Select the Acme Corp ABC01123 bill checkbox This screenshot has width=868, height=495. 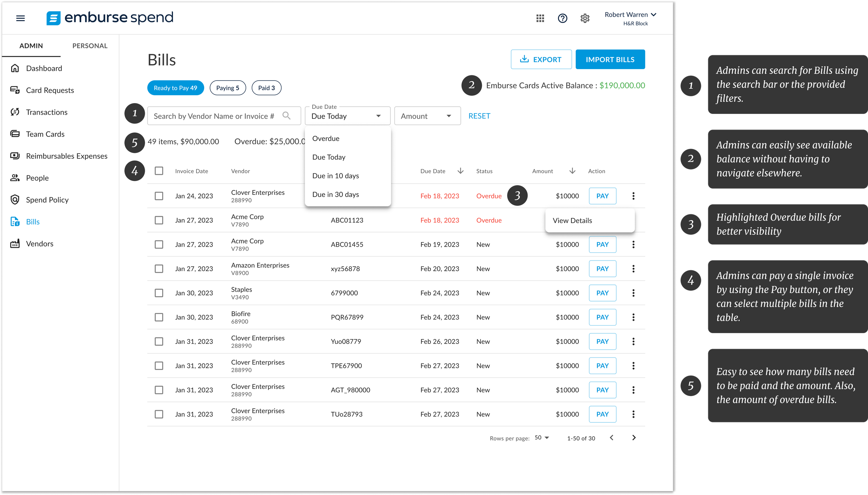coord(159,220)
